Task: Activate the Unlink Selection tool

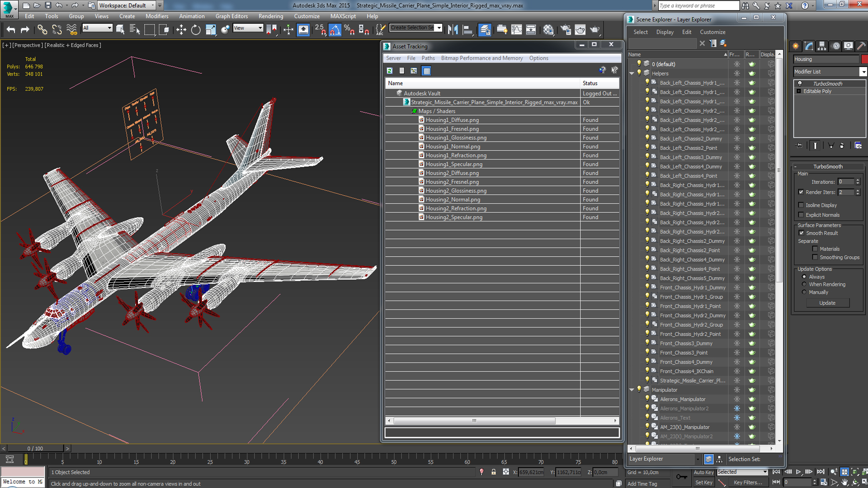Action: 57,30
